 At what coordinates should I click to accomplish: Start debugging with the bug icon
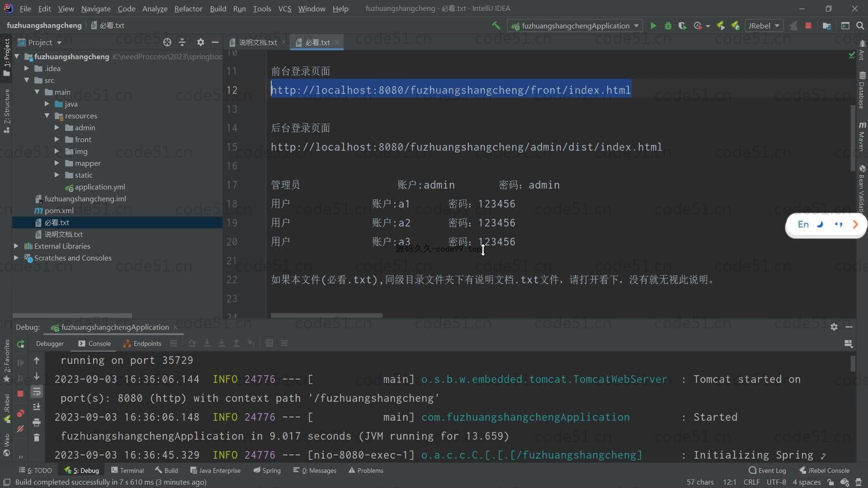pos(668,26)
